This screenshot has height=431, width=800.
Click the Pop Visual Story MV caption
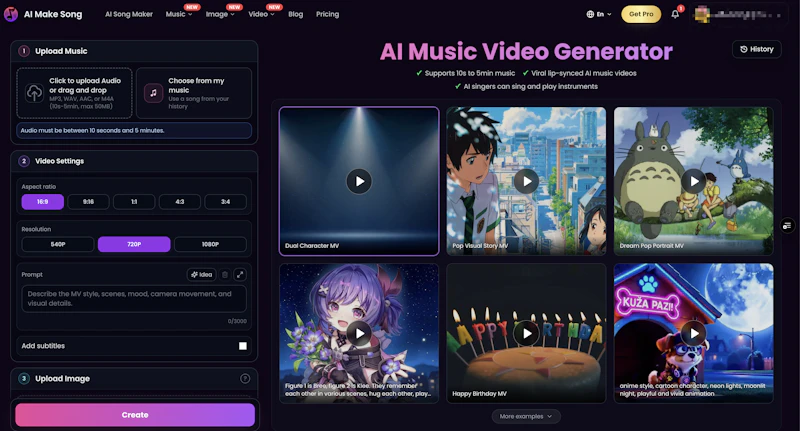tap(480, 246)
